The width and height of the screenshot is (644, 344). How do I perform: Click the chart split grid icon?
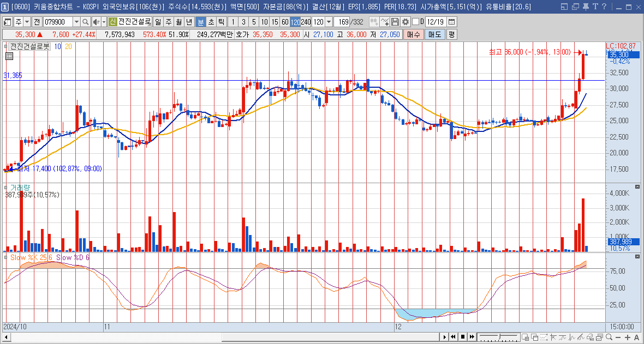pos(526,337)
